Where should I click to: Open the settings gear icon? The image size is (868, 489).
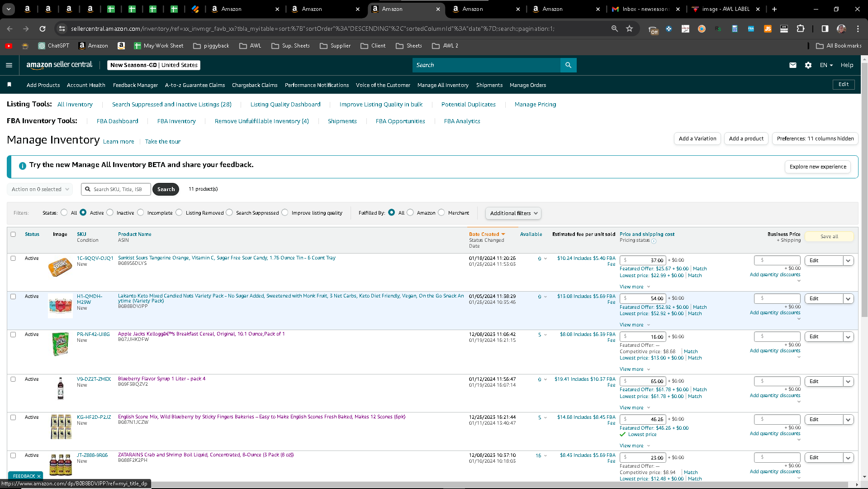pyautogui.click(x=808, y=65)
